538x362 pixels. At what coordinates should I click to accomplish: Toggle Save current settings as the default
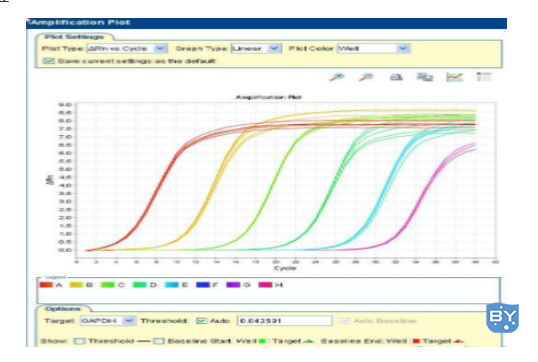pos(48,61)
